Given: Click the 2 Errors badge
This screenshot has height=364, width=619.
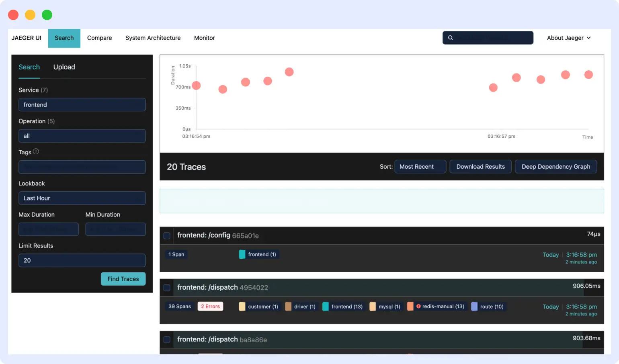Looking at the screenshot, I should click(210, 307).
